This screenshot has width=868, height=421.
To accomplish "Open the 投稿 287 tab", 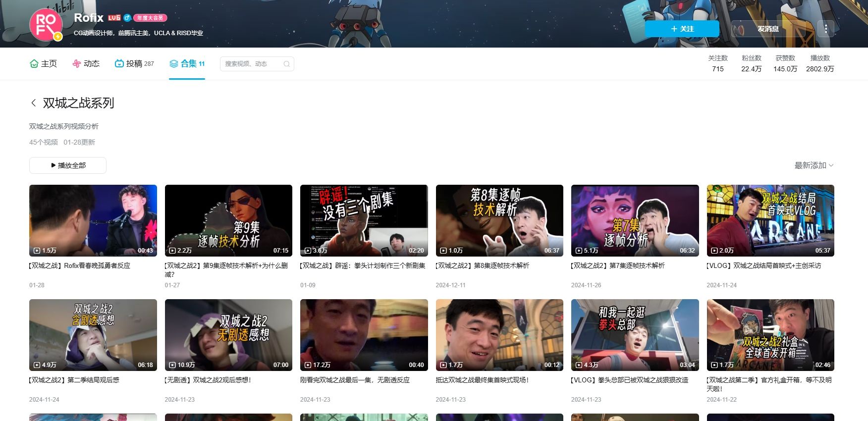I will (135, 63).
